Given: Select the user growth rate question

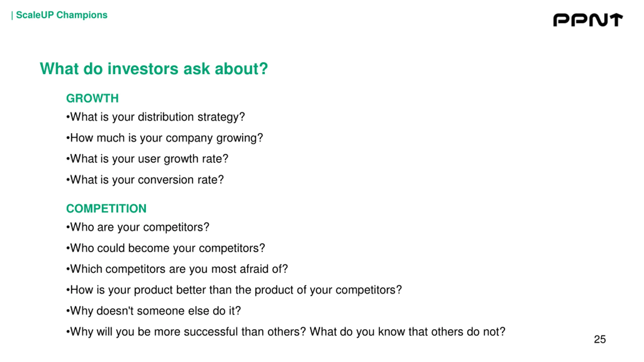Looking at the screenshot, I should [147, 159].
